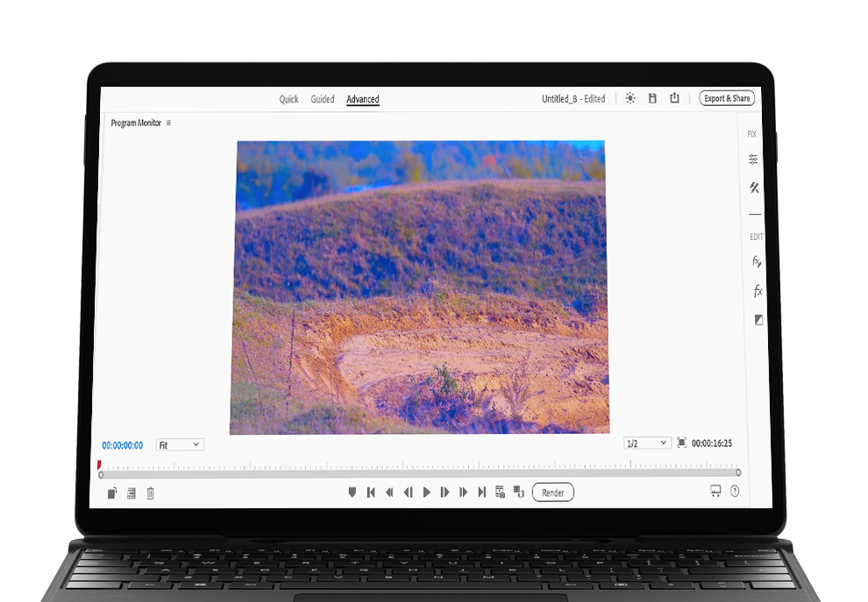Viewport: 868px width, 602px height.
Task: Switch to the Quick tab
Action: pos(288,99)
